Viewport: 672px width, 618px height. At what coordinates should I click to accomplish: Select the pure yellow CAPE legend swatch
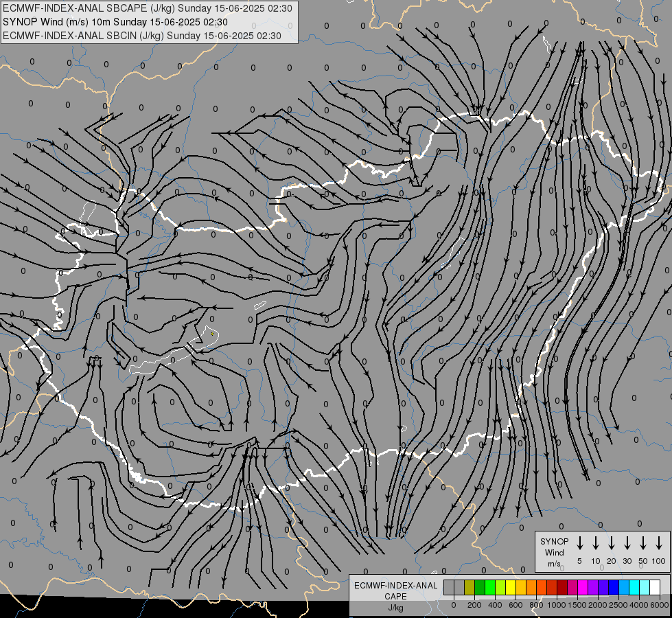click(x=511, y=587)
